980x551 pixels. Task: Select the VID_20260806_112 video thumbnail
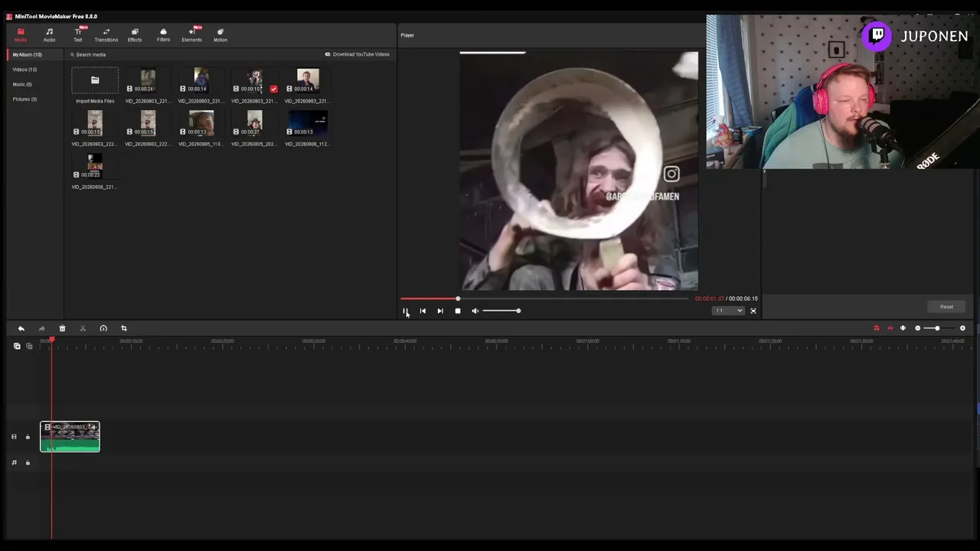(308, 123)
